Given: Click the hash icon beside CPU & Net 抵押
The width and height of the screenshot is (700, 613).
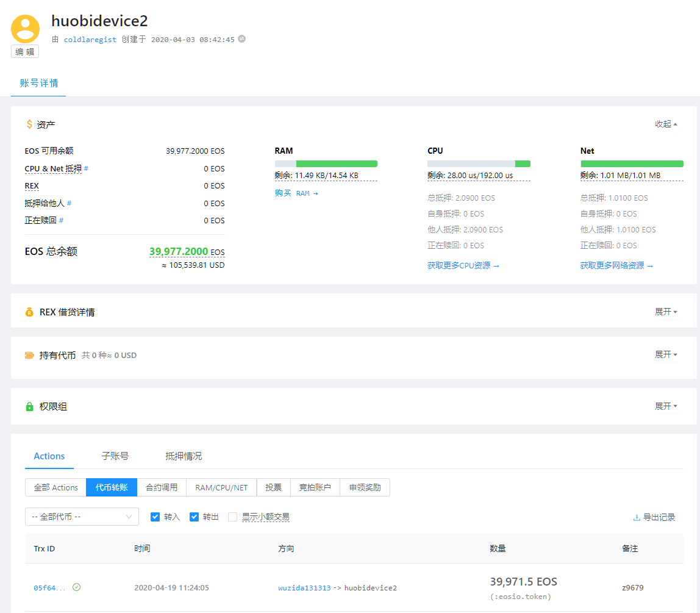Looking at the screenshot, I should coord(86,168).
